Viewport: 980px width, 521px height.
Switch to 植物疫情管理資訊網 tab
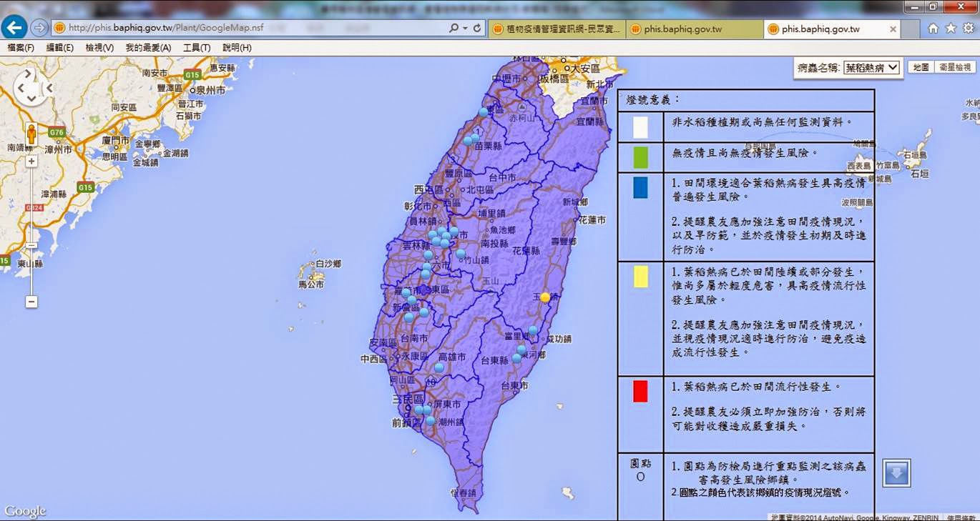point(557,29)
